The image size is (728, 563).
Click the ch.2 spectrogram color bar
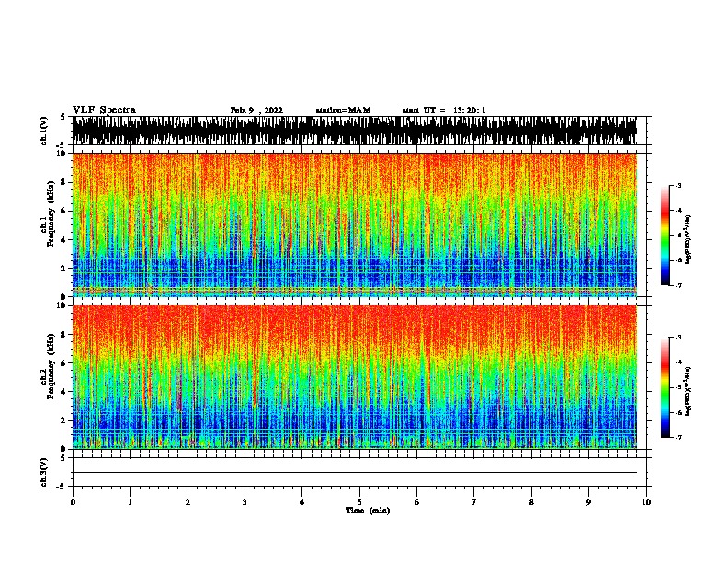[665, 387]
